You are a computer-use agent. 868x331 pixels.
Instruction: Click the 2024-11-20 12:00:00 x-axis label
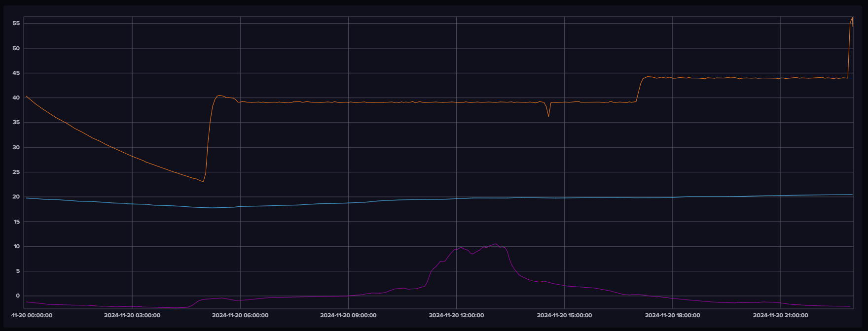click(456, 315)
